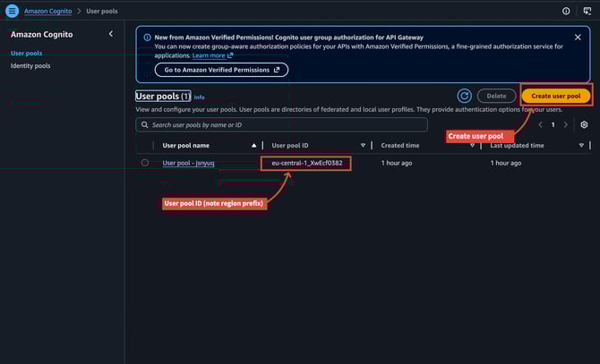Refresh the user pools list

464,96
